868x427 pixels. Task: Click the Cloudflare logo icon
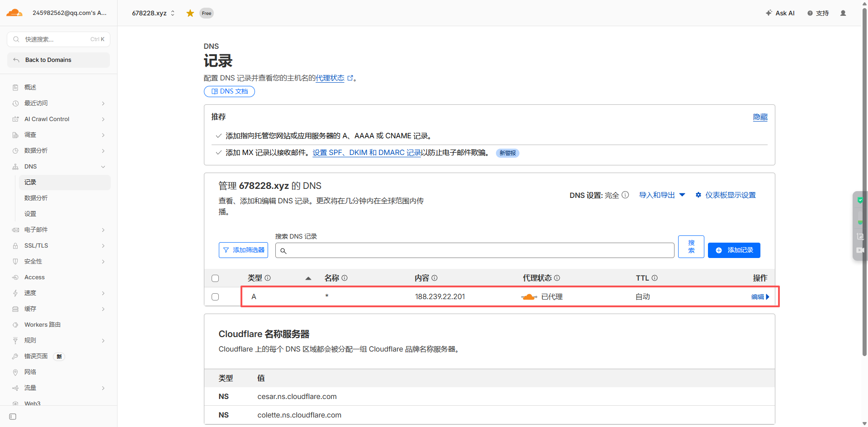(14, 13)
